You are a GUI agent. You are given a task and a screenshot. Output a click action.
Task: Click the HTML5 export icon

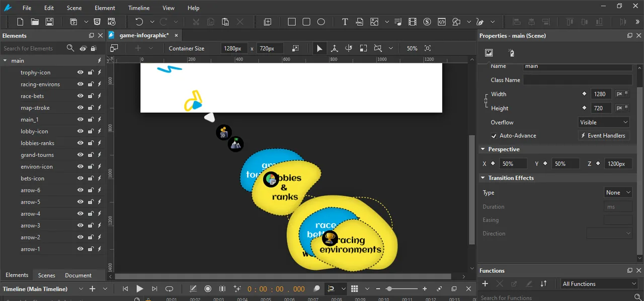pyautogui.click(x=97, y=22)
